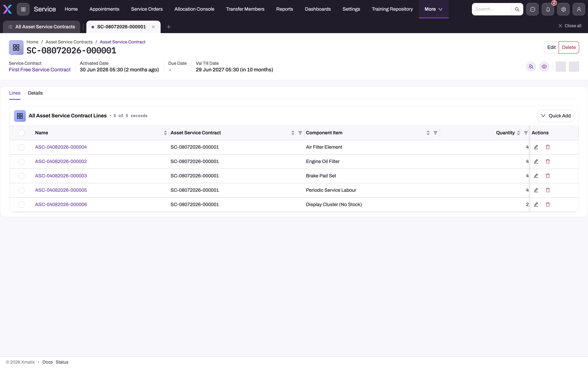This screenshot has width=588, height=368.
Task: Delete the Display Cluster (No Stock) line
Action: point(548,204)
